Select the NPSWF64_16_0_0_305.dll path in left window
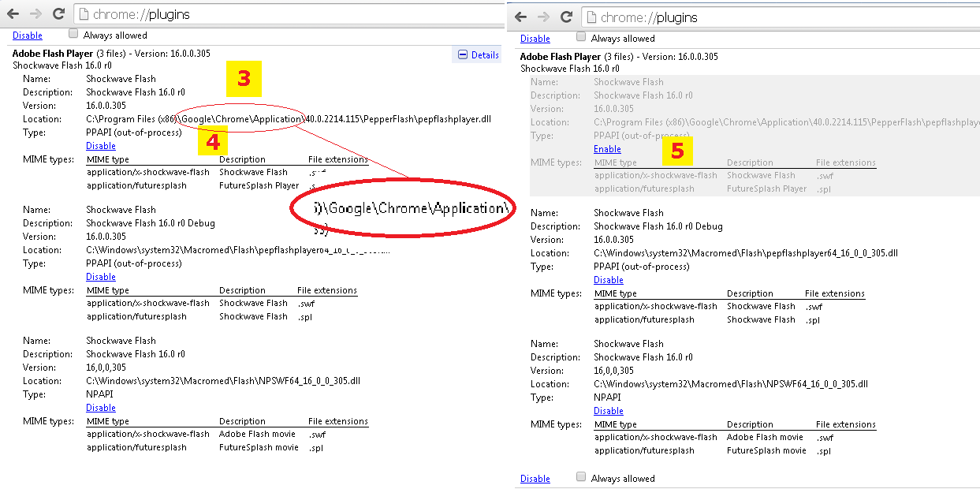 pyautogui.click(x=223, y=381)
